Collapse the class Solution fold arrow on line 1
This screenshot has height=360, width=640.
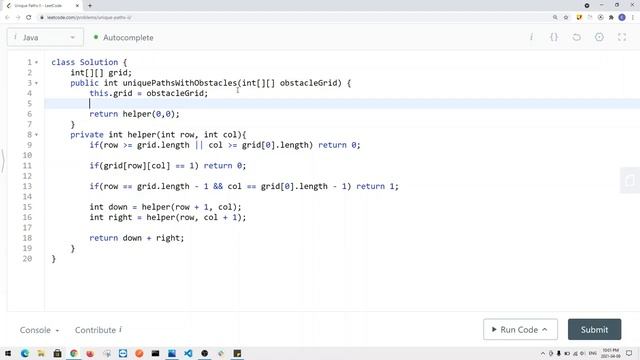pyautogui.click(x=36, y=62)
